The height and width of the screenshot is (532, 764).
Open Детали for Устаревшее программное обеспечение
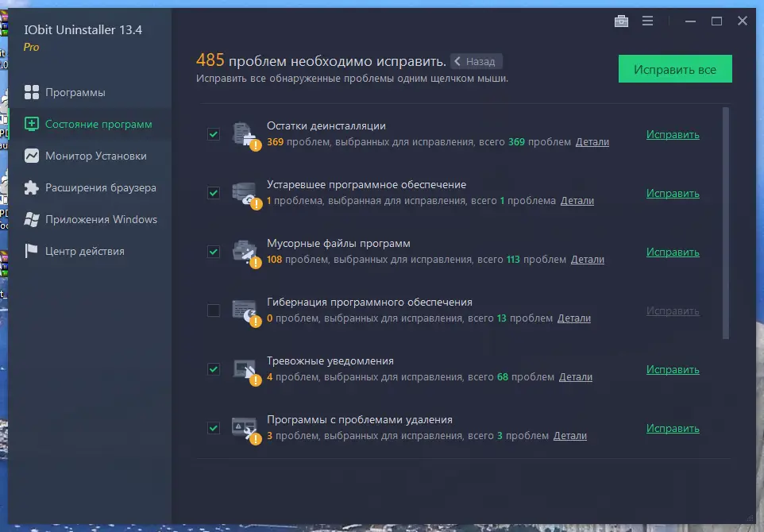tap(577, 201)
